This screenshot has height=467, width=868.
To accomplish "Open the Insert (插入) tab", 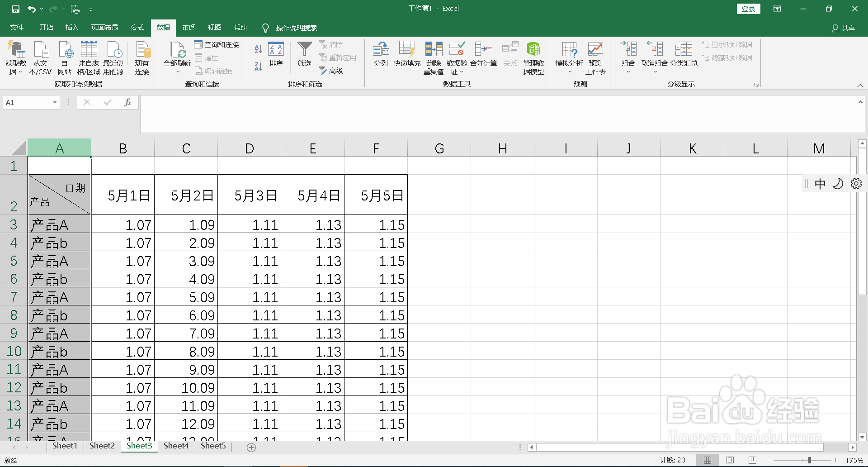I will (x=72, y=28).
